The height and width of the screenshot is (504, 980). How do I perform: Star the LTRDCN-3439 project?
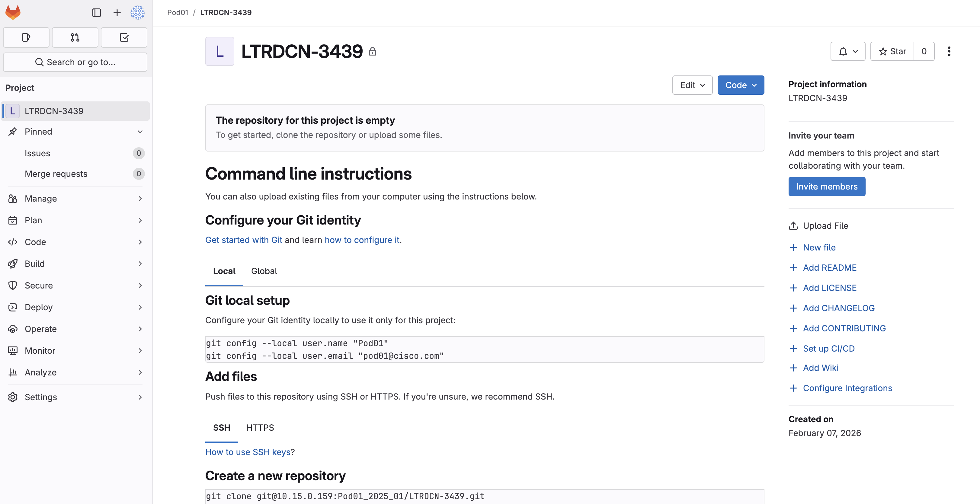click(892, 51)
